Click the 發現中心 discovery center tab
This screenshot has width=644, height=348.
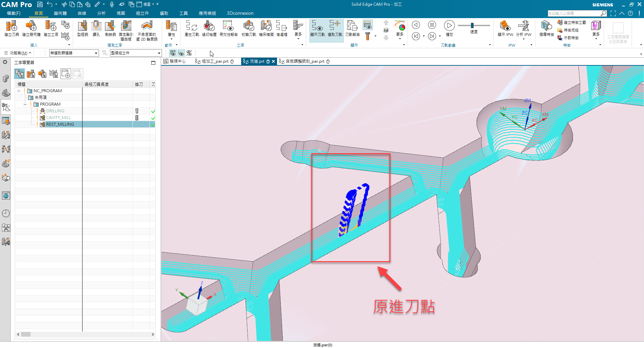(x=175, y=61)
